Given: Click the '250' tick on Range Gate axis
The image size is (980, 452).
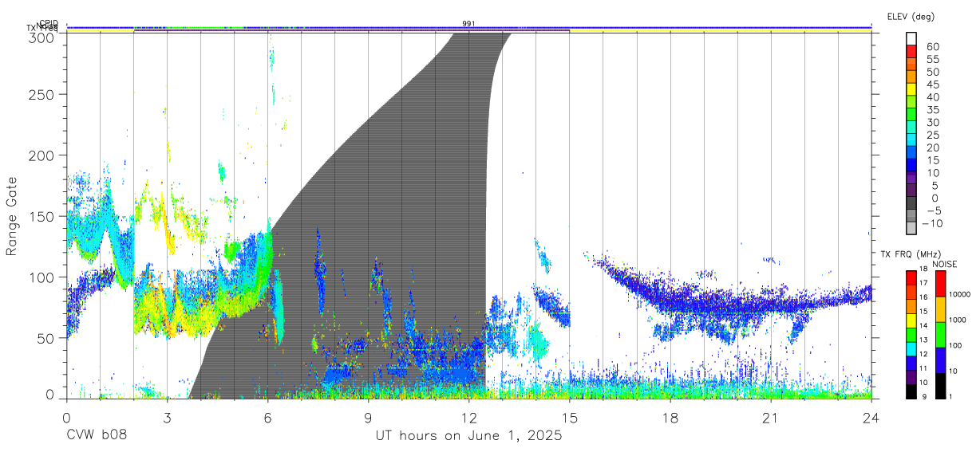Looking at the screenshot, I should pyautogui.click(x=41, y=95).
